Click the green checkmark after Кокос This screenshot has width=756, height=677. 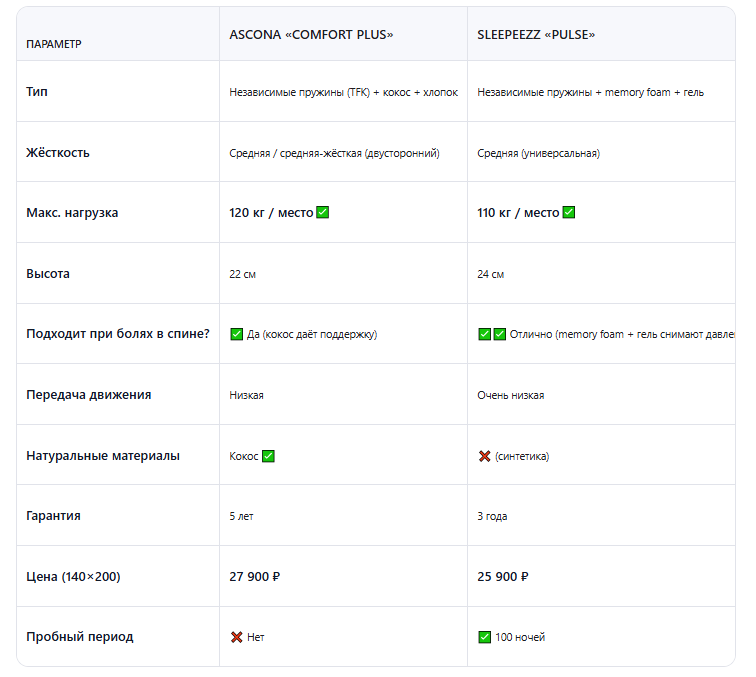(x=268, y=456)
